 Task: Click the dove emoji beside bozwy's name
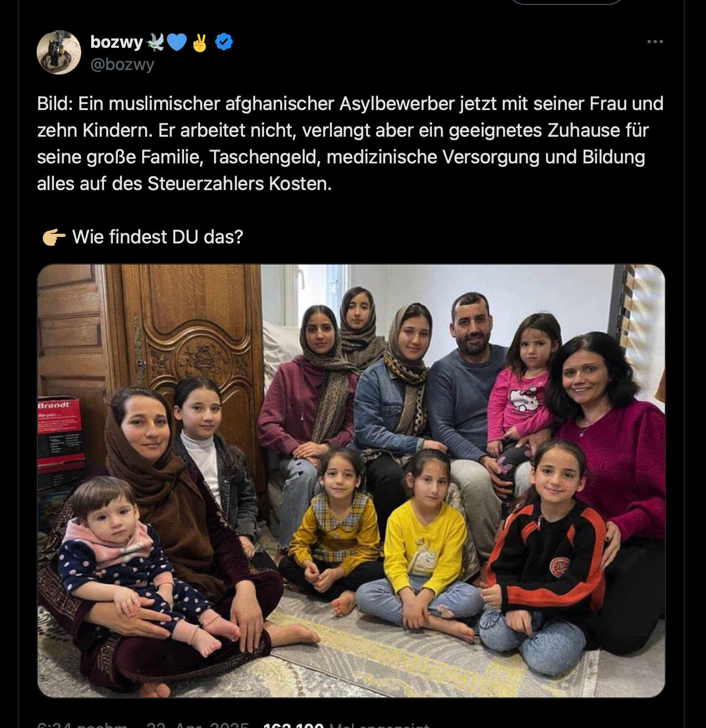click(155, 42)
